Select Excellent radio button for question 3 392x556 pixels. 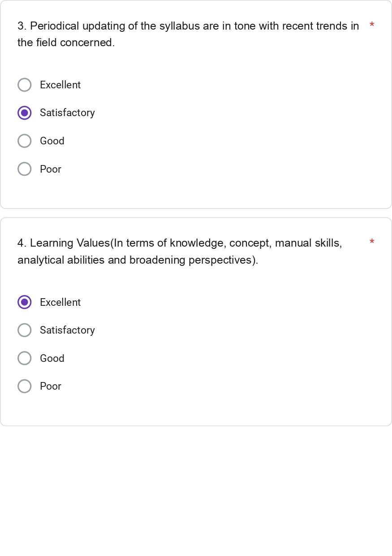tap(25, 85)
